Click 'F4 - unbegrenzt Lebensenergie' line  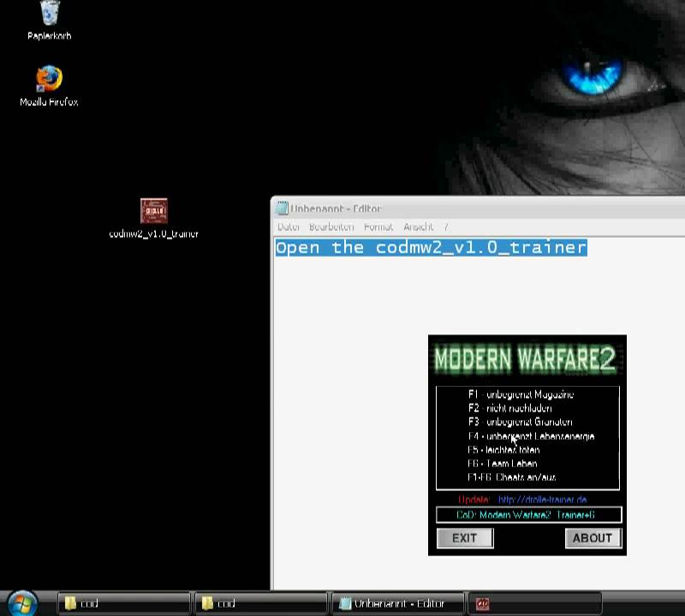coord(531,436)
